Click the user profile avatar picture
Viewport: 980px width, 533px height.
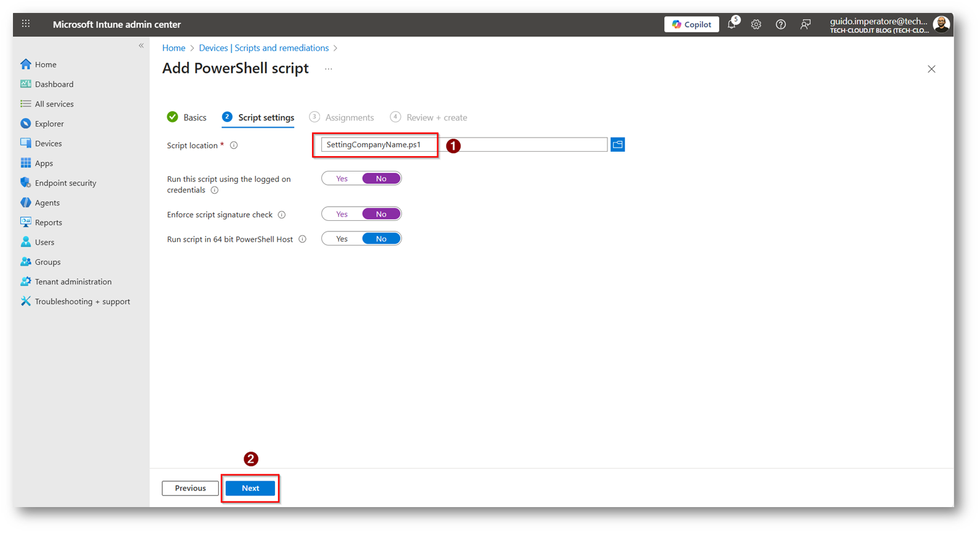pos(941,24)
